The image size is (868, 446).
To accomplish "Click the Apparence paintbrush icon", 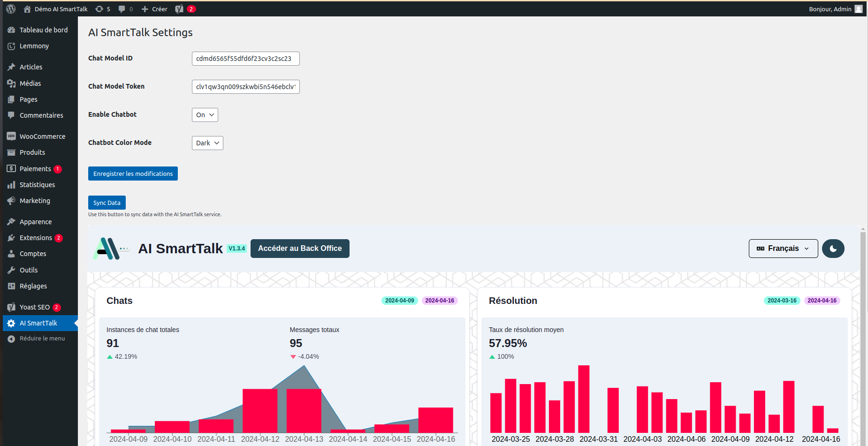I will pyautogui.click(x=11, y=222).
